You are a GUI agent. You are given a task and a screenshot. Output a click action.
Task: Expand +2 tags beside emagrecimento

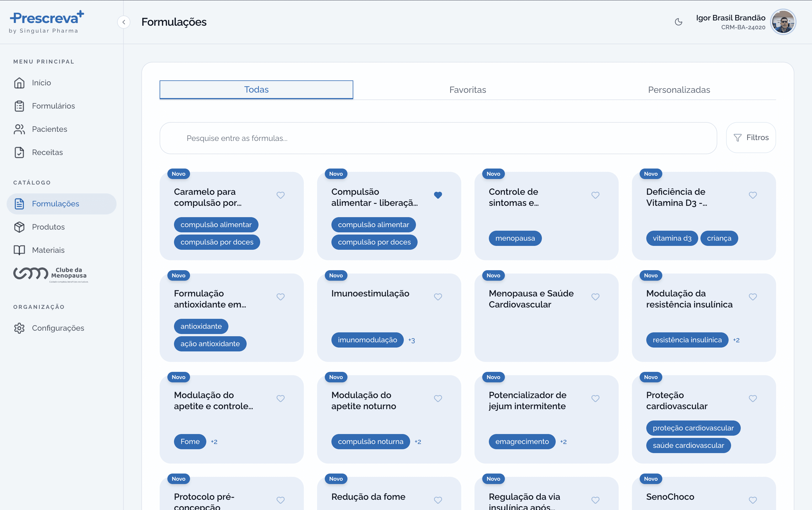(x=563, y=442)
